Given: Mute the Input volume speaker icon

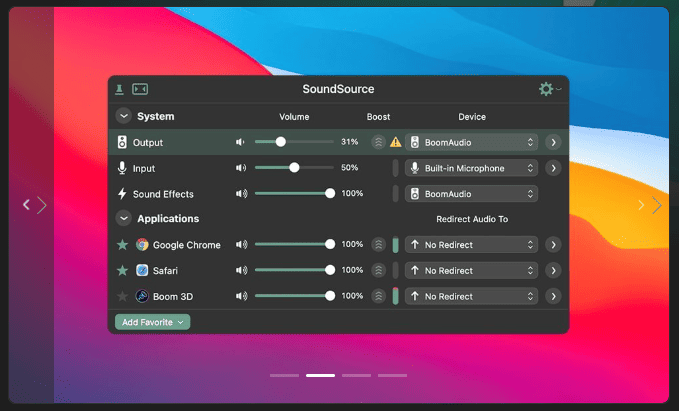Looking at the screenshot, I should pyautogui.click(x=241, y=168).
